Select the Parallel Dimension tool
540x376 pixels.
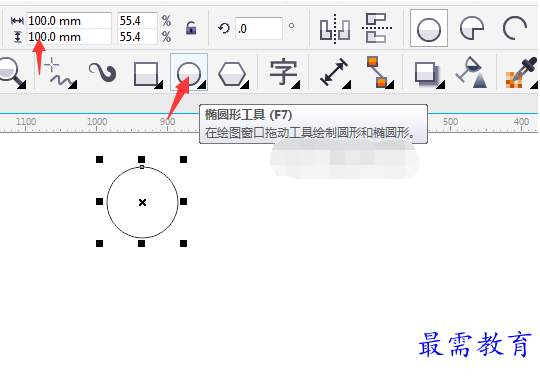(x=334, y=72)
